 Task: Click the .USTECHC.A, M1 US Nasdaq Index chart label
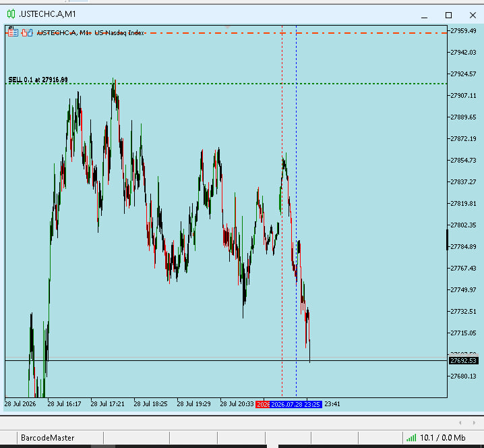coord(91,33)
